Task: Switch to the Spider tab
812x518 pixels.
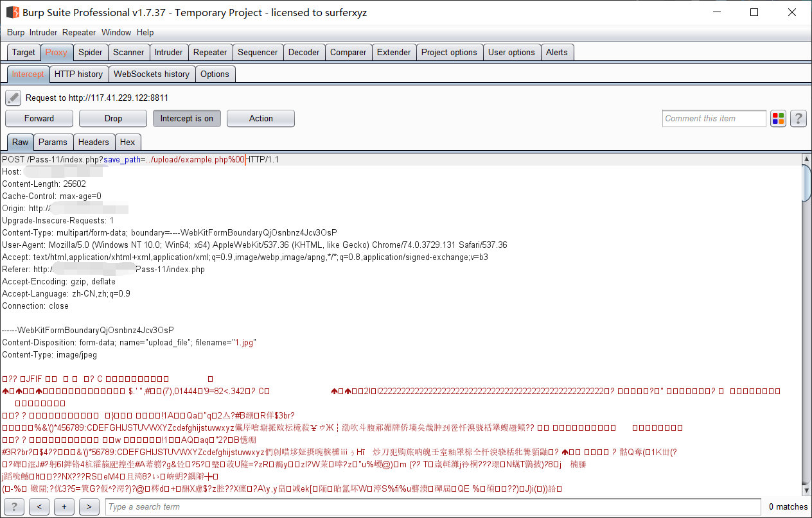Action: point(91,53)
